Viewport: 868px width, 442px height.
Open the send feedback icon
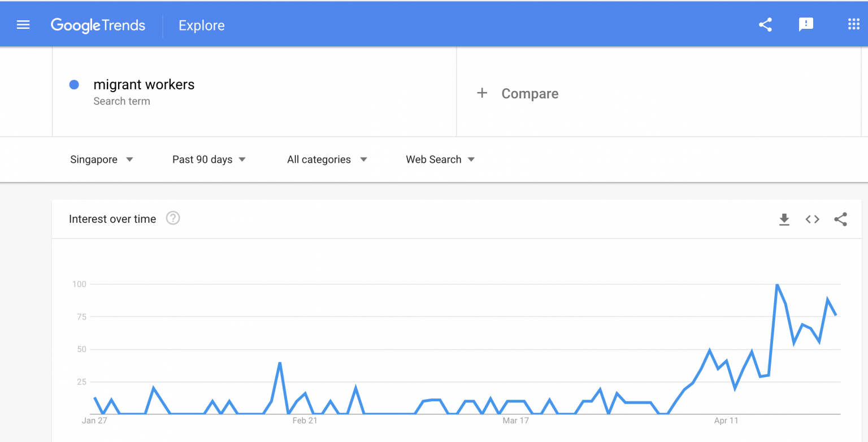click(x=806, y=25)
